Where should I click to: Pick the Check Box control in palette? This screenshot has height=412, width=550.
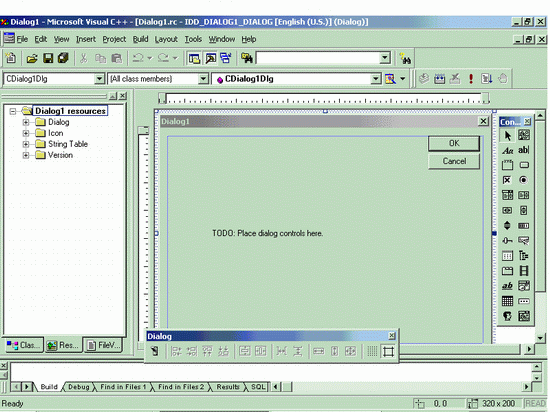tap(507, 180)
